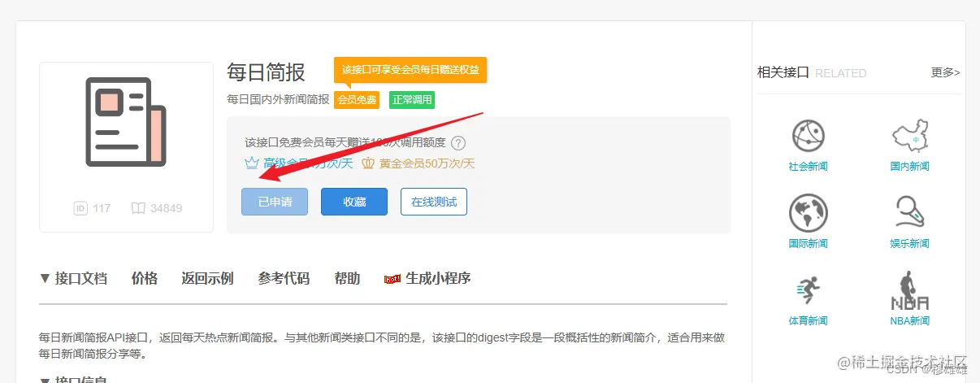
Task: Switch to the 接口文档 tab
Action: (73, 278)
